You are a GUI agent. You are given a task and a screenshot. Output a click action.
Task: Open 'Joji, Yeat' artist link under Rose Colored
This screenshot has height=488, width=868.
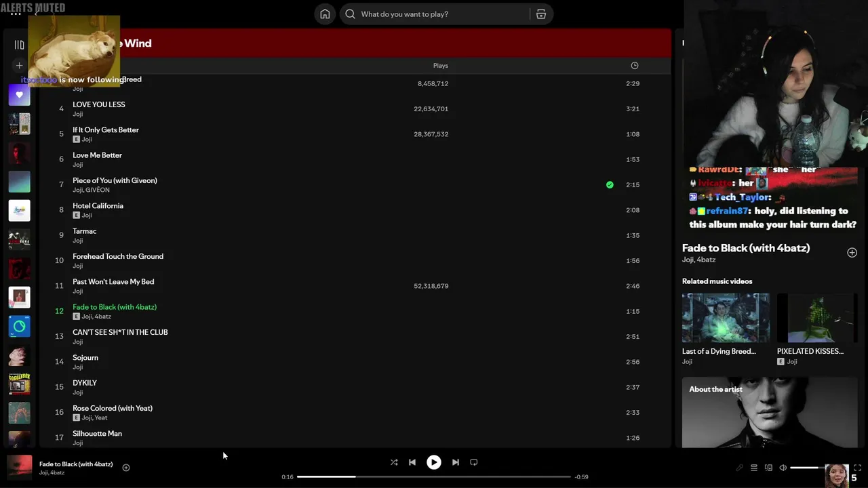pos(94,418)
